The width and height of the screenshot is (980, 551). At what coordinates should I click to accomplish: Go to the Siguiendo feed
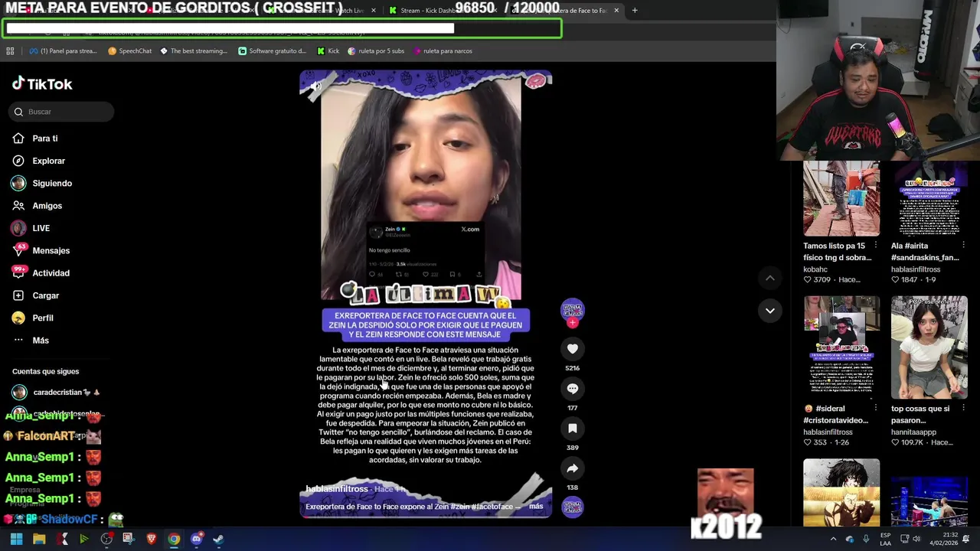pyautogui.click(x=41, y=183)
